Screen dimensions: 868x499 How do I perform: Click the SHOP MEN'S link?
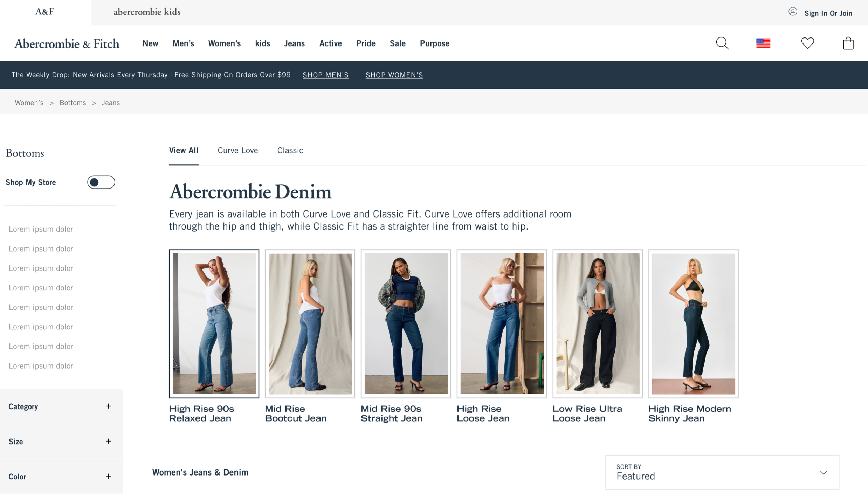coord(325,75)
